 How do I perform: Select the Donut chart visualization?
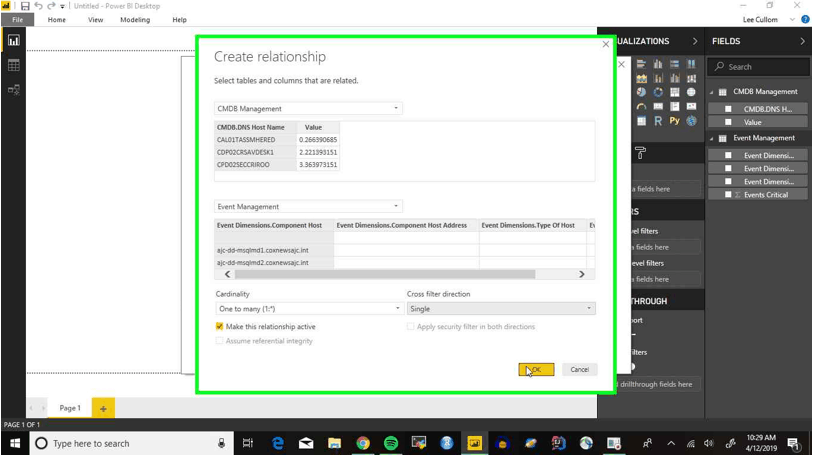[x=658, y=92]
